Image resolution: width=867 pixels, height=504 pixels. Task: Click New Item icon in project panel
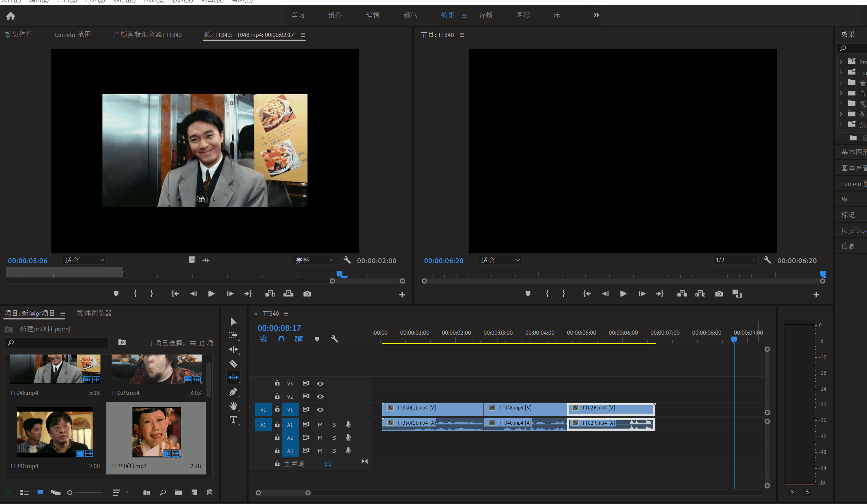[194, 492]
